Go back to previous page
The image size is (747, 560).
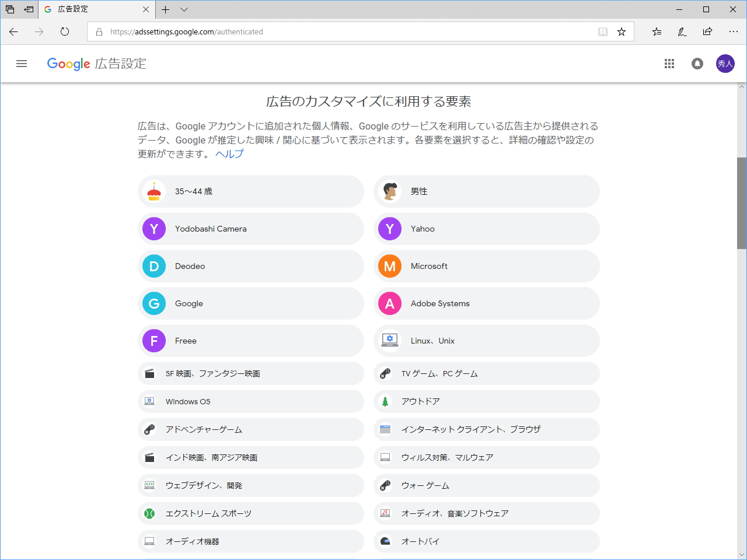13,32
